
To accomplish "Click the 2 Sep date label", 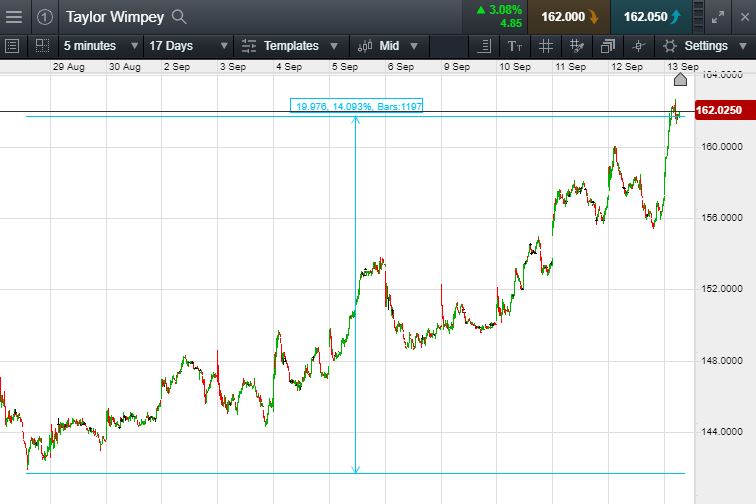I will tap(177, 67).
